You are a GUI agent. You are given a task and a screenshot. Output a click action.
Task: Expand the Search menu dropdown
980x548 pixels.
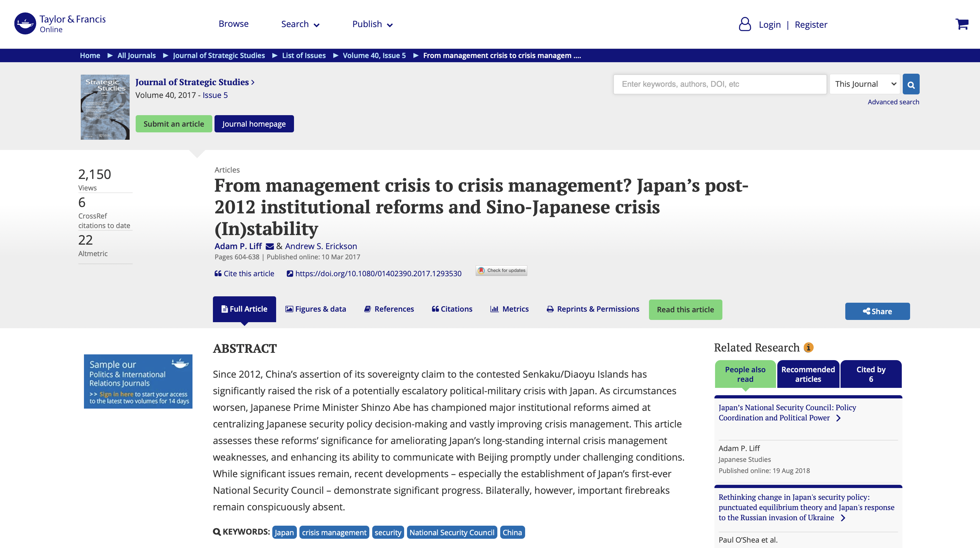[300, 24]
